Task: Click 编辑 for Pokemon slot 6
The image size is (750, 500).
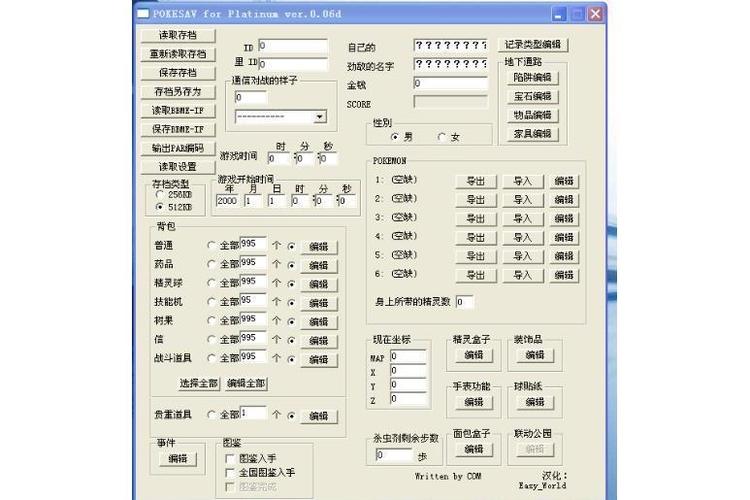Action: pos(564,275)
